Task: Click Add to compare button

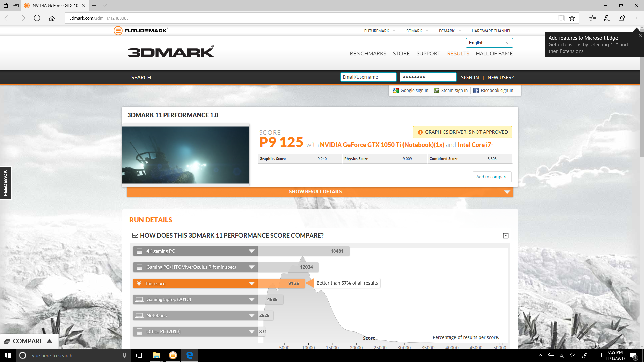Action: (x=492, y=177)
